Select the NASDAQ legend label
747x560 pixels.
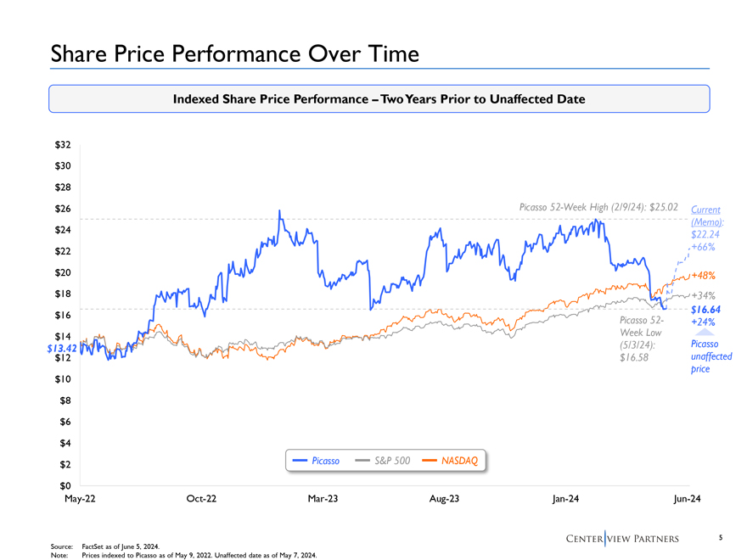point(460,461)
